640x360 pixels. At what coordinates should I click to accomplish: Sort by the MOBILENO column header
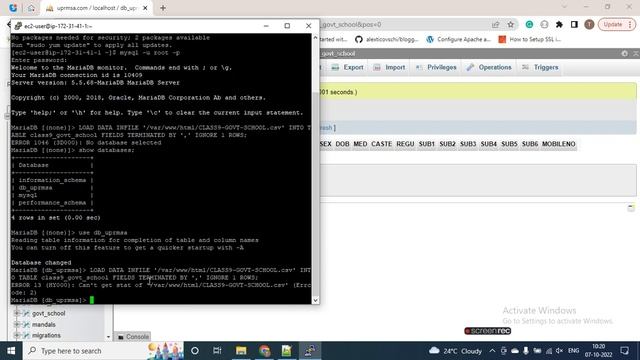[x=558, y=144]
